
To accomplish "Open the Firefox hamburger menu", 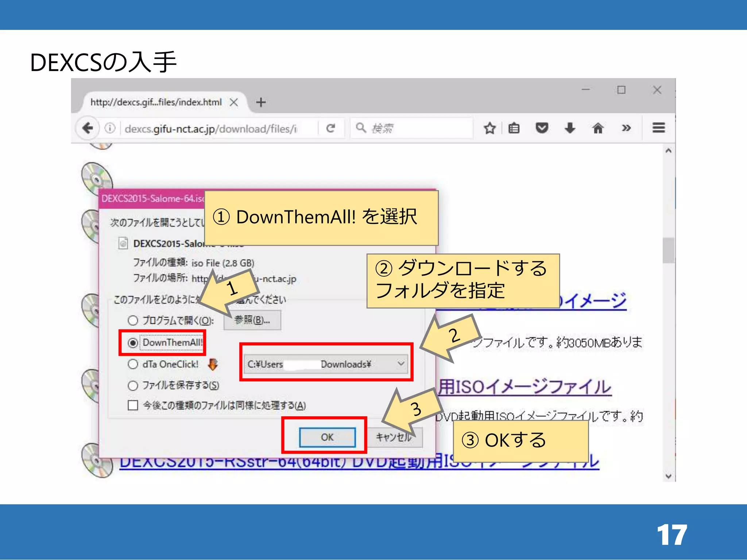I will coord(658,128).
